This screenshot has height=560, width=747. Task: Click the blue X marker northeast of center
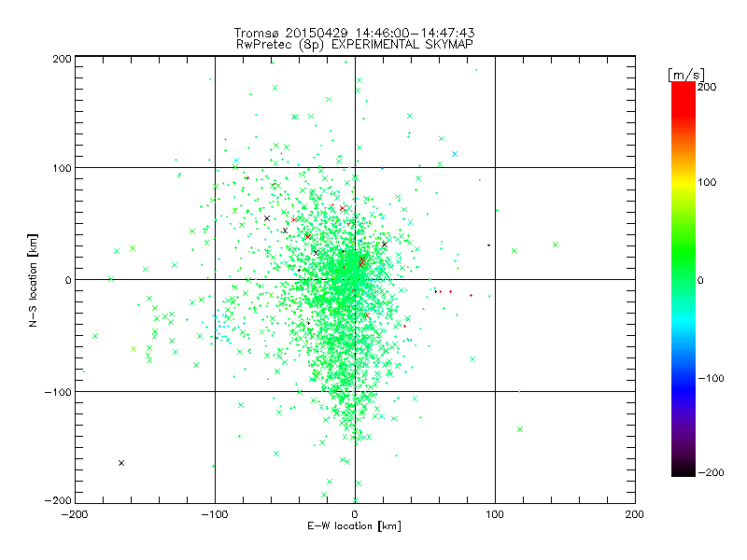[455, 154]
